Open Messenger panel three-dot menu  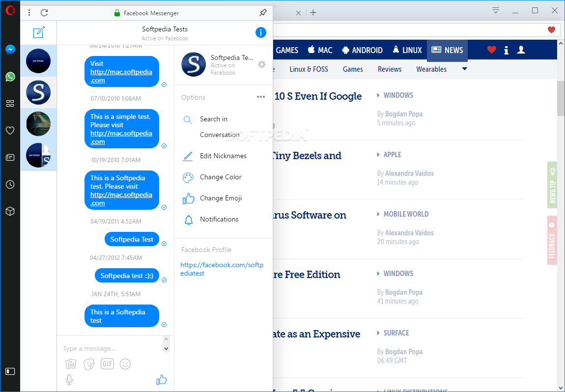pyautogui.click(x=29, y=13)
